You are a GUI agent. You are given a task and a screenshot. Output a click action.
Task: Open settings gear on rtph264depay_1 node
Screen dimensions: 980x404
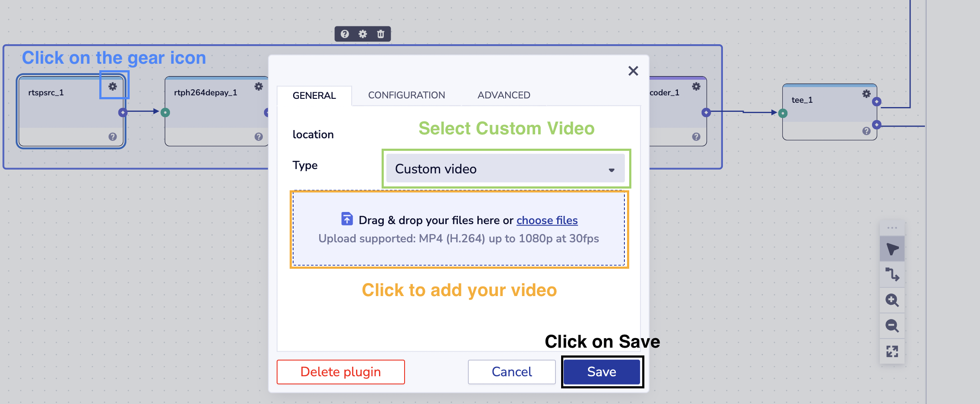coord(259,86)
